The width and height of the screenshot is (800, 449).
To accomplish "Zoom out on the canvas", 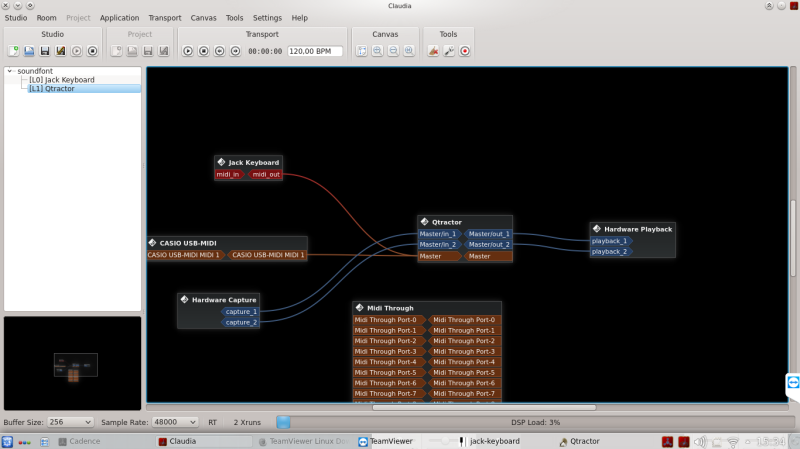I will click(393, 51).
